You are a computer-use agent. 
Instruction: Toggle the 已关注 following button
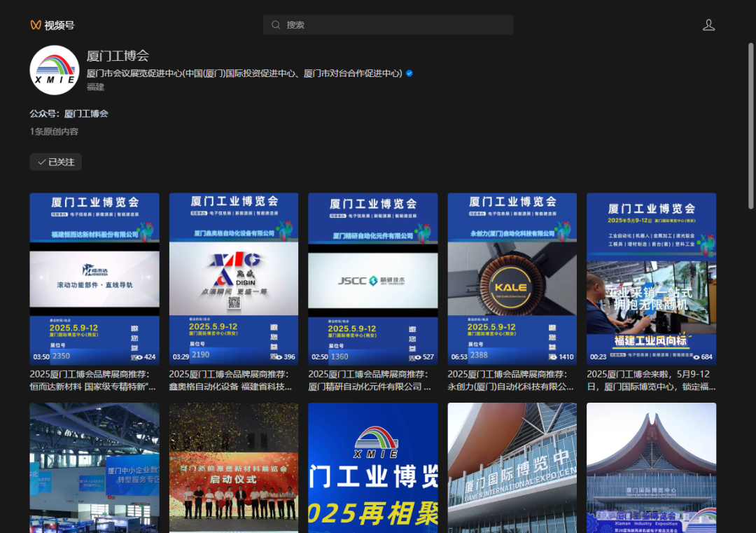(x=56, y=162)
